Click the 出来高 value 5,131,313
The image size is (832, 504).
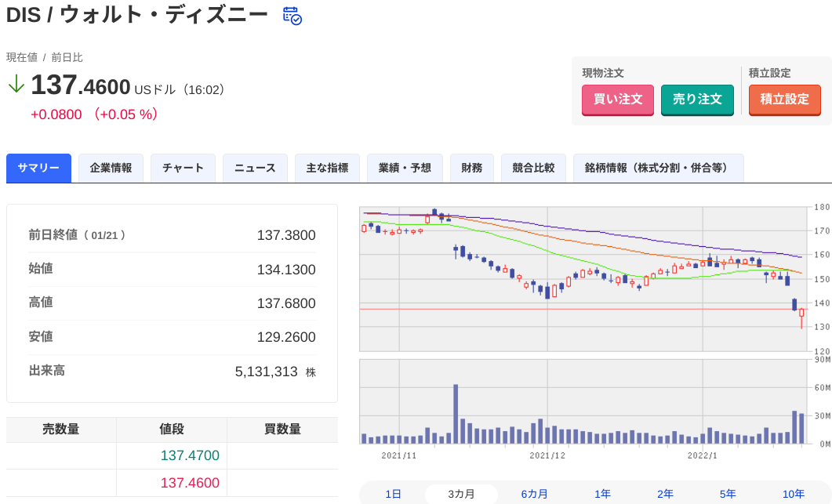point(267,372)
